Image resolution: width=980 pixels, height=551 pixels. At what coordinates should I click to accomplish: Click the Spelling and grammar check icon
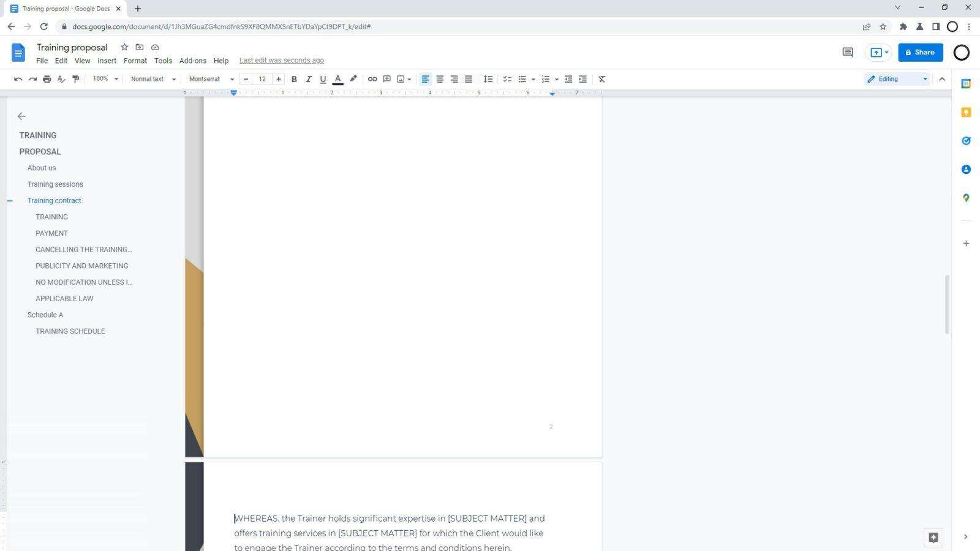(61, 78)
